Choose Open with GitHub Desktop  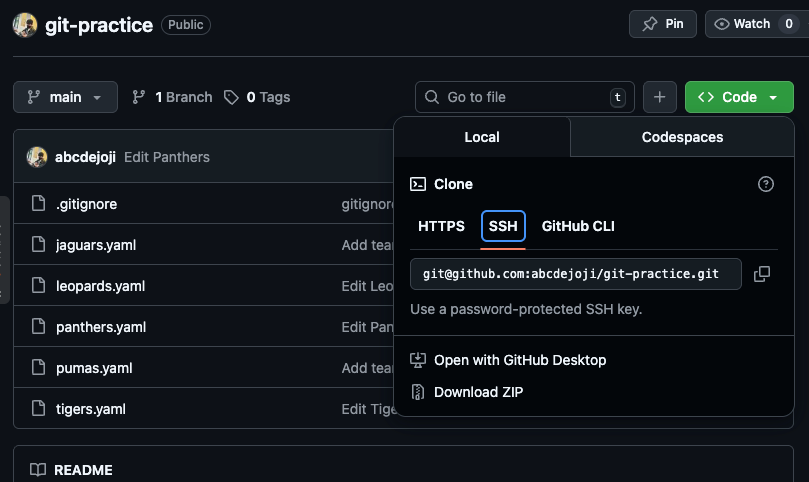[x=520, y=360]
